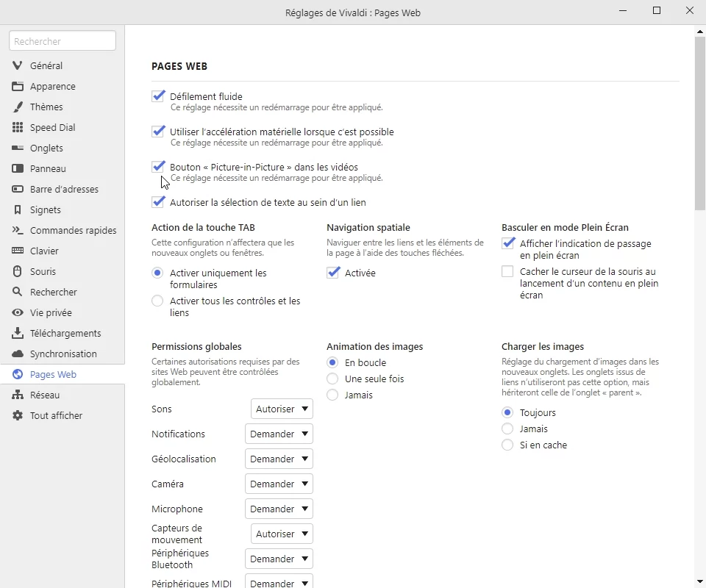
Task: Open the Capteurs de mouvement dropdown
Action: point(282,534)
